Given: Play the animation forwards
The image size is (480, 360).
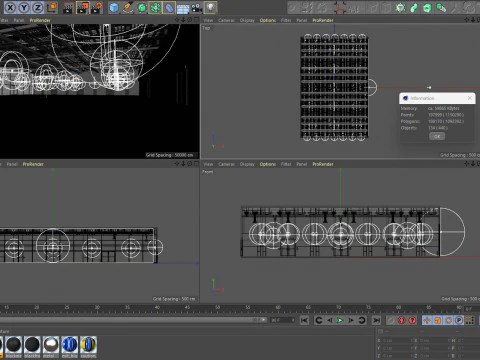Looking at the screenshot, I should click(340, 320).
